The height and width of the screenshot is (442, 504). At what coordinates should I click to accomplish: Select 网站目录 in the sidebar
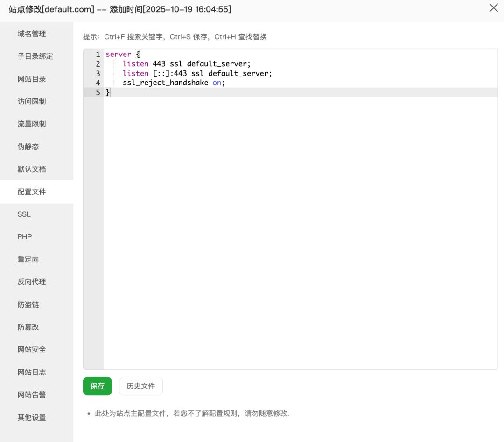(x=31, y=79)
